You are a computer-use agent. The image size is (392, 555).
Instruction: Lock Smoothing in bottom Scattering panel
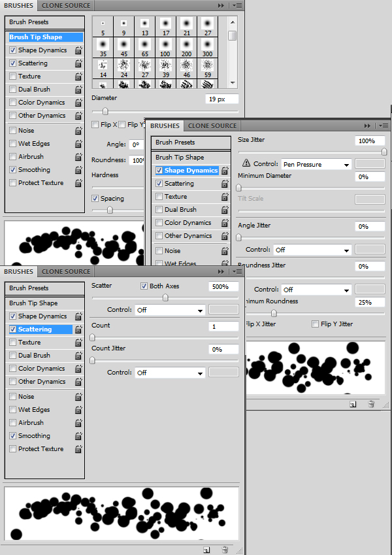click(78, 436)
